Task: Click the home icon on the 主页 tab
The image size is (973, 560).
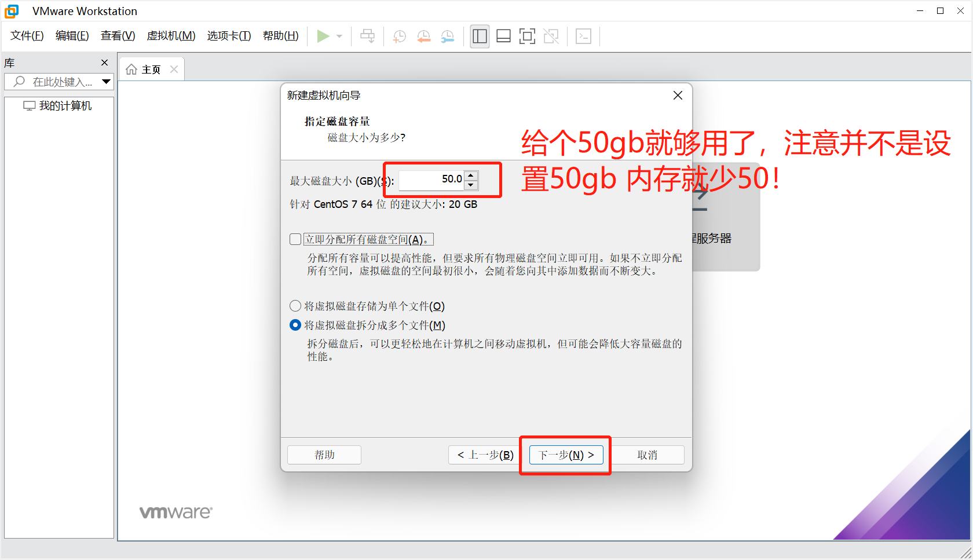Action: tap(131, 69)
